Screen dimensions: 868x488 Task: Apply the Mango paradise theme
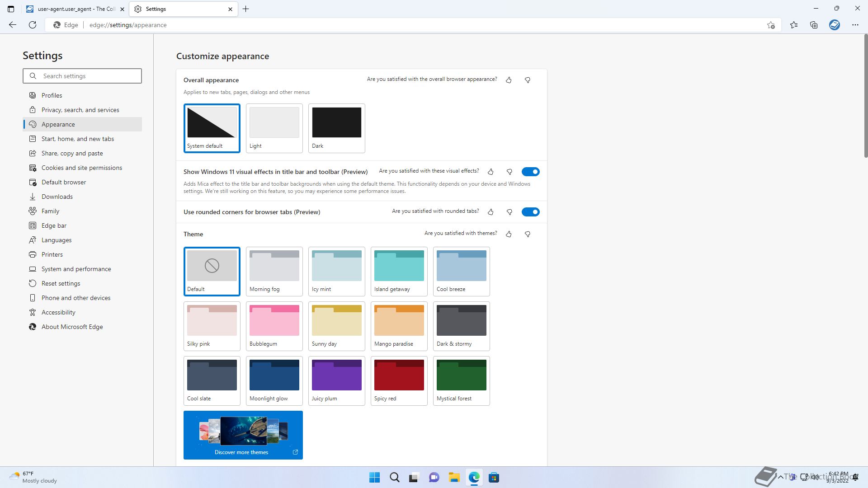[x=399, y=326]
